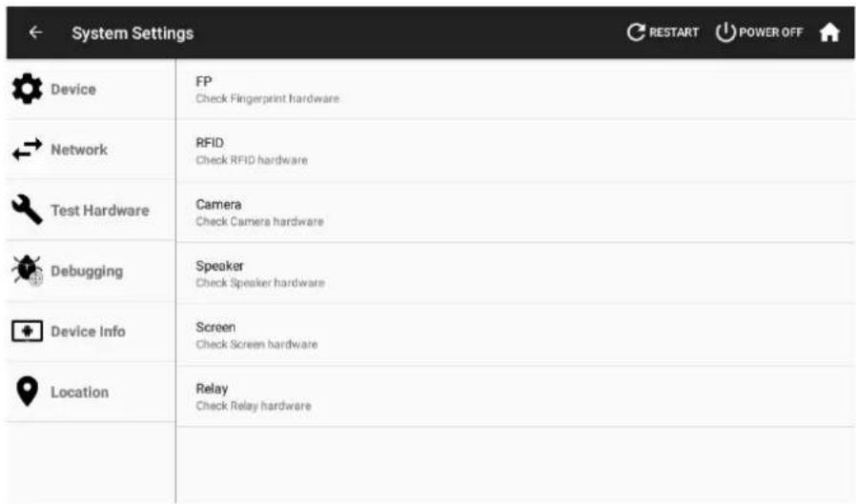This screenshot has height=504, width=856.
Task: Click the Power Off icon
Action: pos(725,32)
